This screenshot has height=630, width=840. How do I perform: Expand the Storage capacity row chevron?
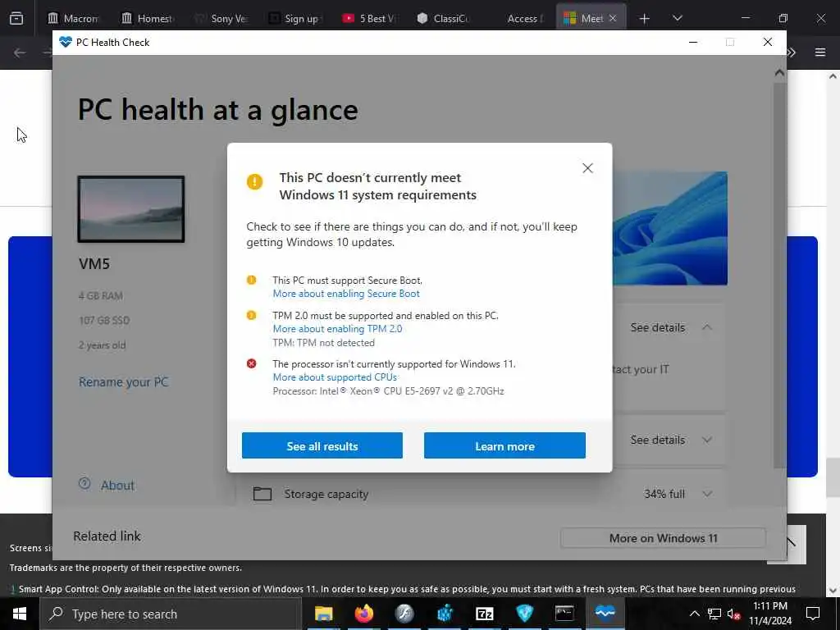click(x=706, y=494)
